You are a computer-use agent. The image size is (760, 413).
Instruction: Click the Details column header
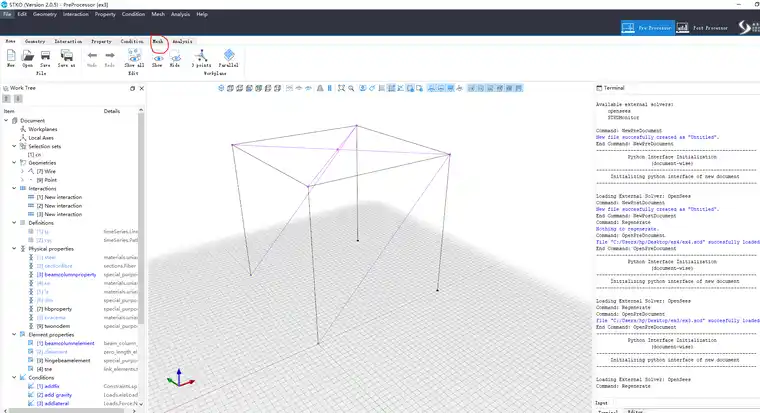(x=111, y=111)
